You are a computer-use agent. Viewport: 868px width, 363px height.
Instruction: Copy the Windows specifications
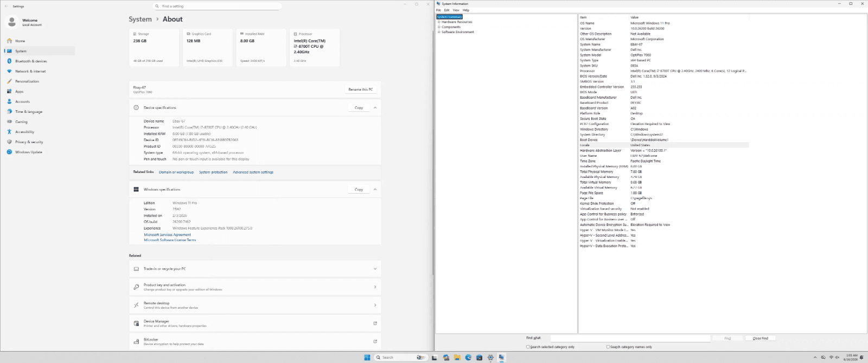pos(359,189)
